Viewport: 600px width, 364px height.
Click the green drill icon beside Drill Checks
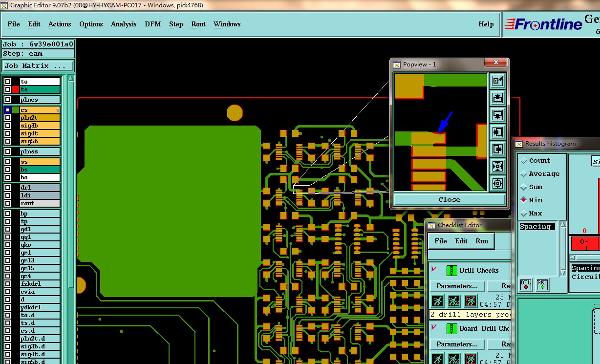point(452,270)
